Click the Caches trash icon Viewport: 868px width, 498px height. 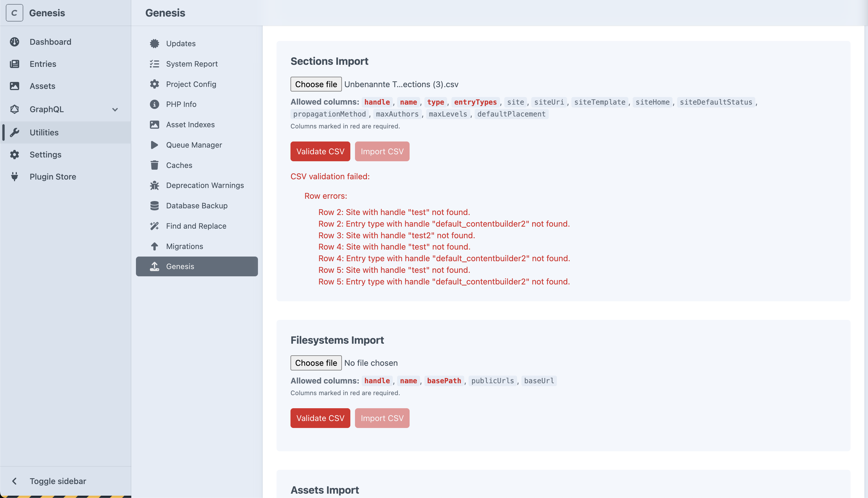[x=155, y=165]
